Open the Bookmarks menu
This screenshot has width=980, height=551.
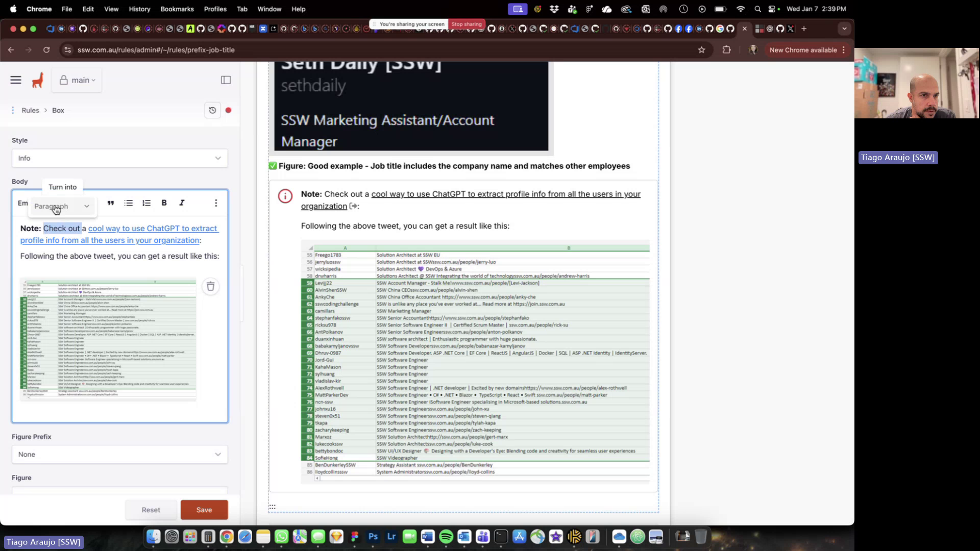(177, 9)
